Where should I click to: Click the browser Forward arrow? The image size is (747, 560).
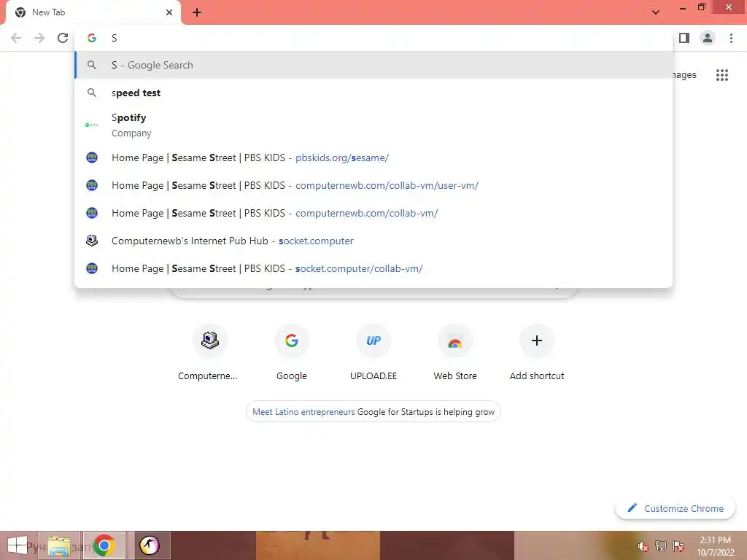click(x=39, y=38)
